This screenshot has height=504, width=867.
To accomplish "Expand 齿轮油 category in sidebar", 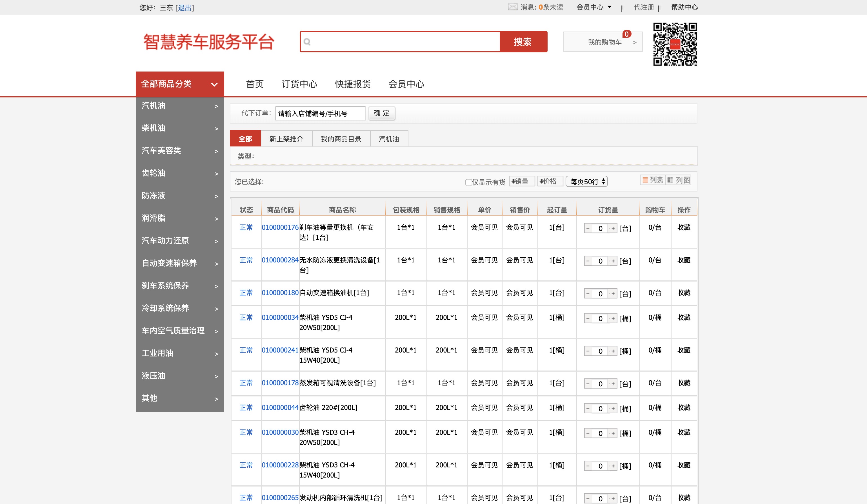I will tap(180, 173).
